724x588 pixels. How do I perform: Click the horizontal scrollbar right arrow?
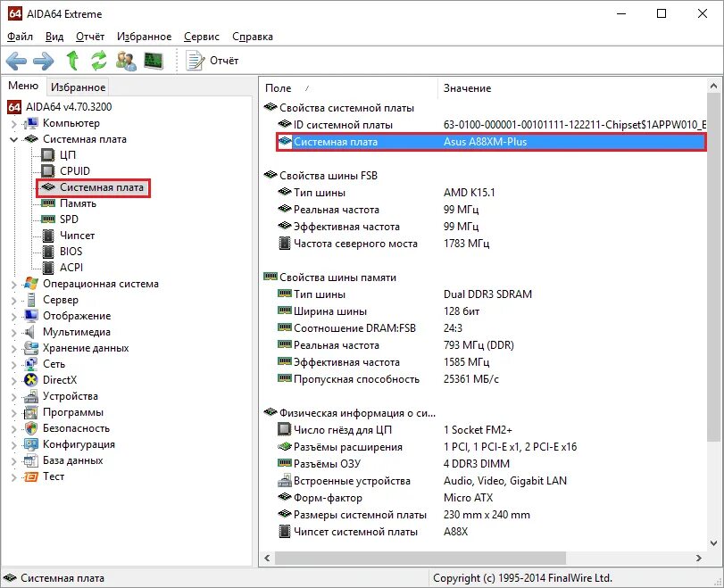tap(699, 558)
